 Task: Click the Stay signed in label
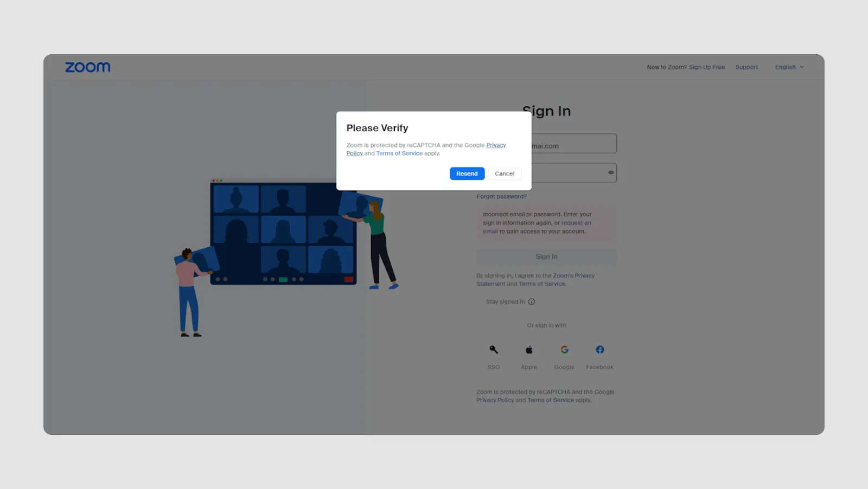pyautogui.click(x=505, y=302)
